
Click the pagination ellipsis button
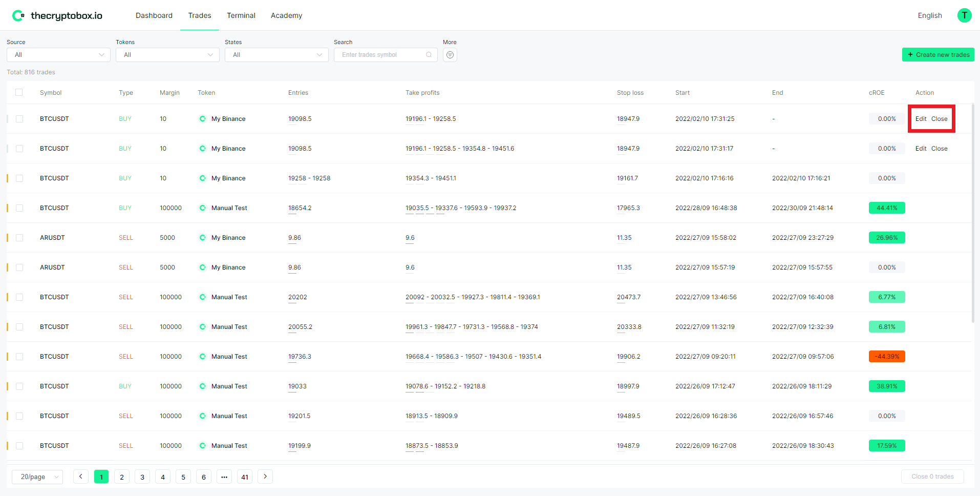(224, 477)
